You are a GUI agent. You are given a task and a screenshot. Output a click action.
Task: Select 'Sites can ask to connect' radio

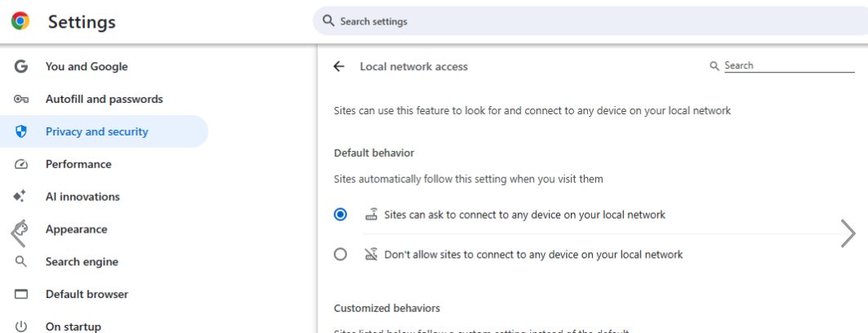(341, 215)
